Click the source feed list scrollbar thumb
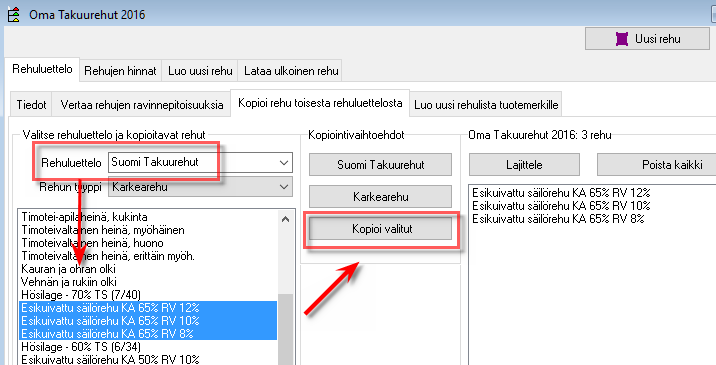 pyautogui.click(x=285, y=329)
